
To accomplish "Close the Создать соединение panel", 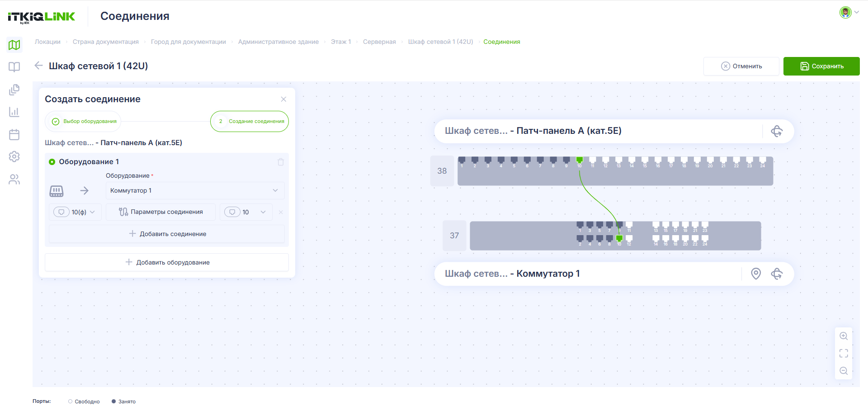I will click(x=283, y=99).
